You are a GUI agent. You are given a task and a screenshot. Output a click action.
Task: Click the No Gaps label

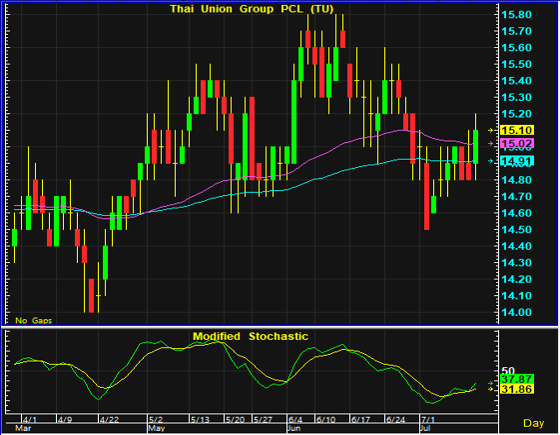(34, 320)
